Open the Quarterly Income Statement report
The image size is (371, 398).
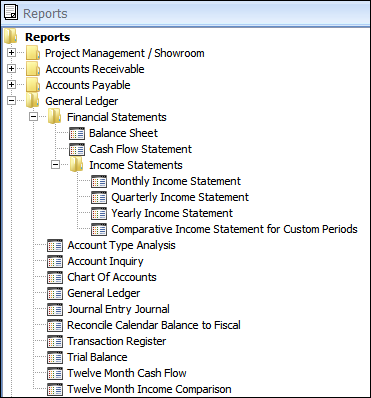180,197
